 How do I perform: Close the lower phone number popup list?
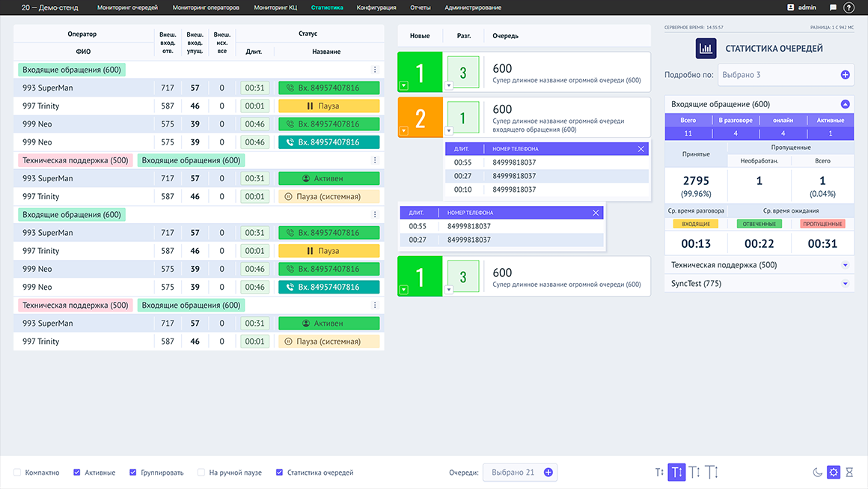coord(596,213)
